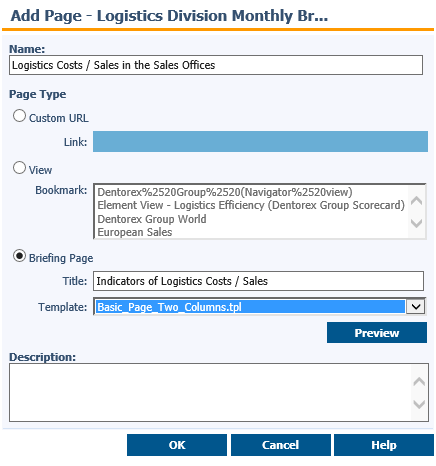Click the Name input field

[x=216, y=65]
